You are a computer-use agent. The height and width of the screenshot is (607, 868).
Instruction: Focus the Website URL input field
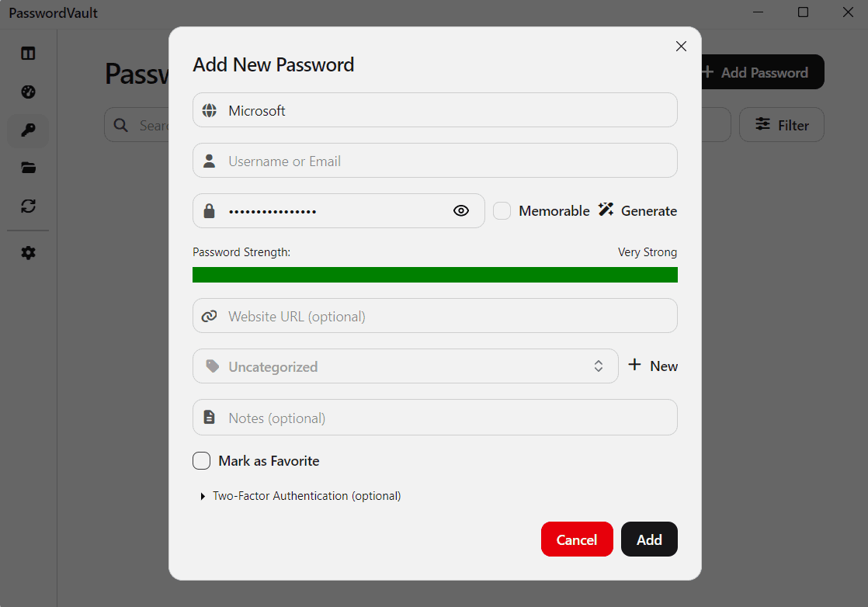coord(435,316)
